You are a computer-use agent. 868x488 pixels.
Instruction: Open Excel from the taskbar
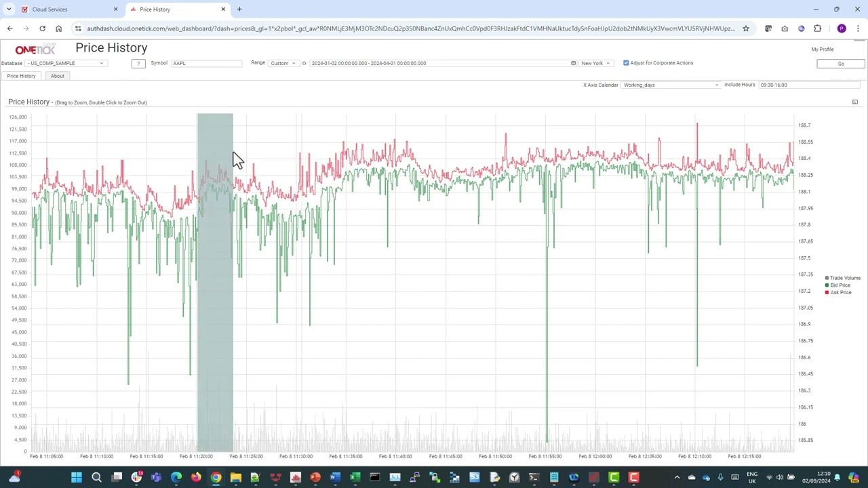pos(355,478)
